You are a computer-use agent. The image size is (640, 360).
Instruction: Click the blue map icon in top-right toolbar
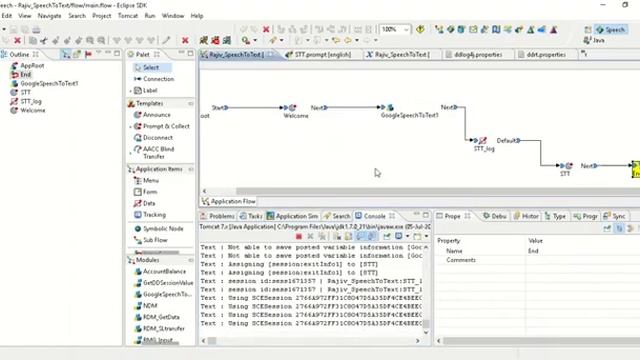point(496,29)
